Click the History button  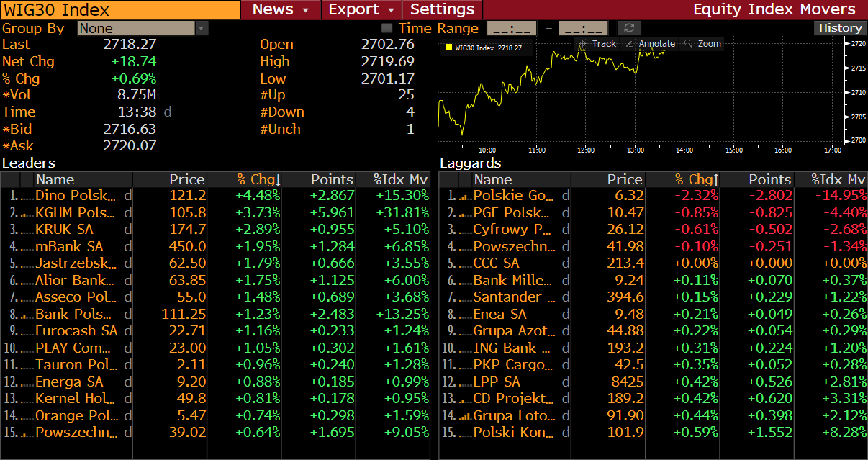(x=840, y=28)
